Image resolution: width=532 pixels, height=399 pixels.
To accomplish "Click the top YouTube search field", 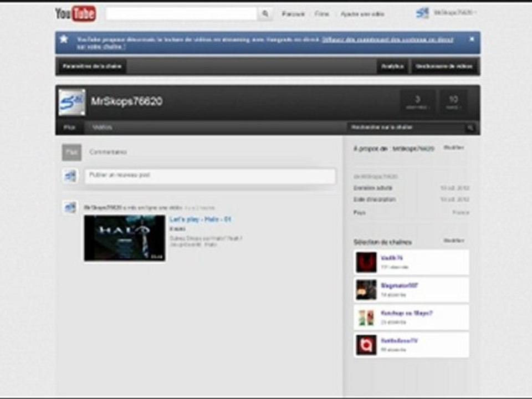I will [x=182, y=14].
